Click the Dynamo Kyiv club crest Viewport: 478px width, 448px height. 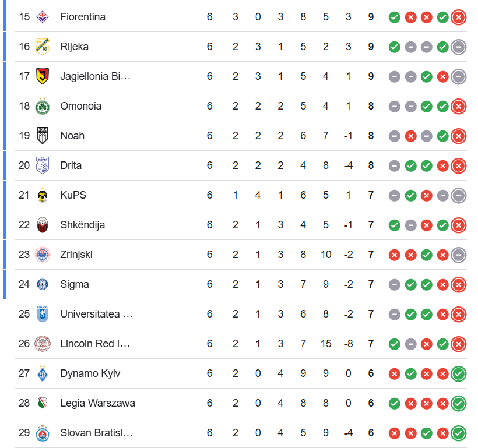click(x=43, y=373)
